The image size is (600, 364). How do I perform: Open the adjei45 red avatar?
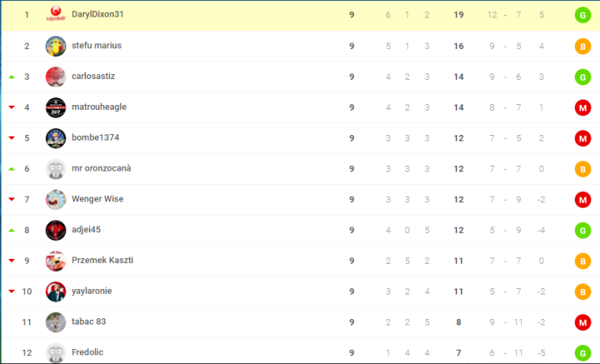point(55,230)
